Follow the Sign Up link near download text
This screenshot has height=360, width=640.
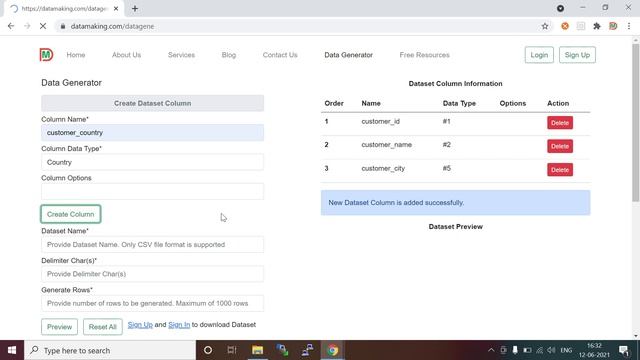[140, 324]
